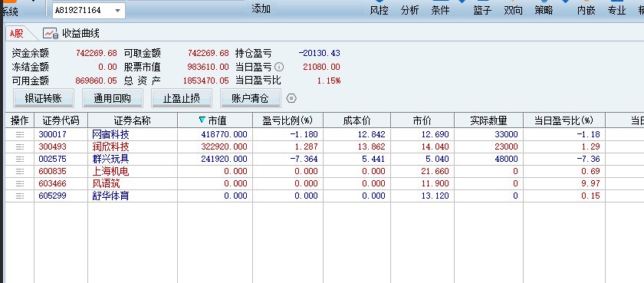The image size is (644, 283).
Task: Select stock name 网宿科技
Action: (110, 134)
